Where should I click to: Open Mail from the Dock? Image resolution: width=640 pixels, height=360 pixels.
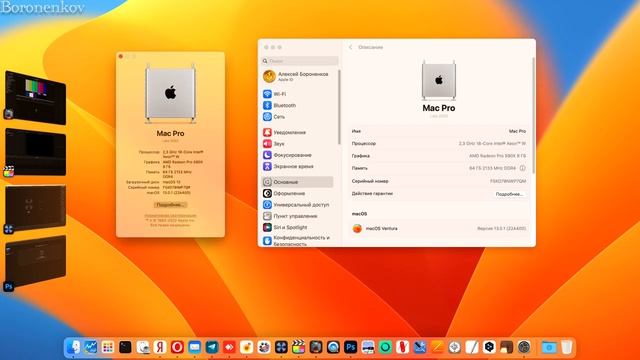point(195,347)
